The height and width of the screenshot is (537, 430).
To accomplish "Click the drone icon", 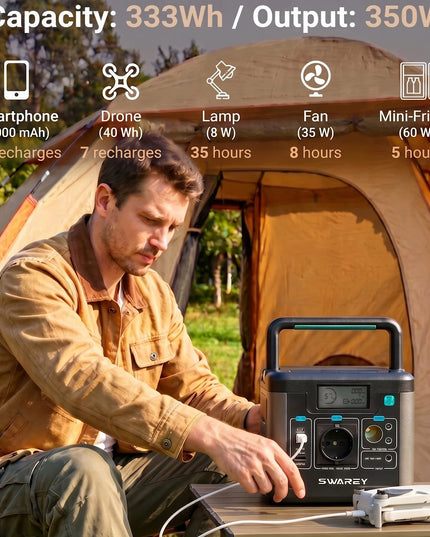I will click(x=121, y=82).
